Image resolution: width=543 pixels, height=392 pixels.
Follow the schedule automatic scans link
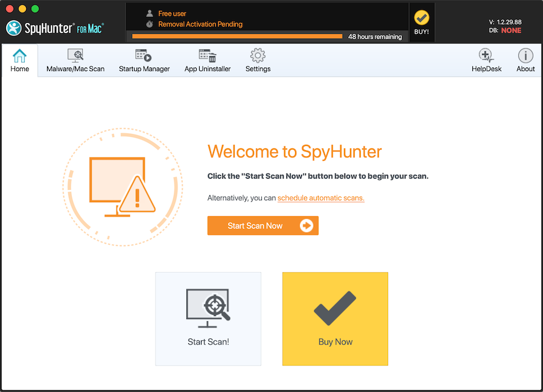(320, 198)
